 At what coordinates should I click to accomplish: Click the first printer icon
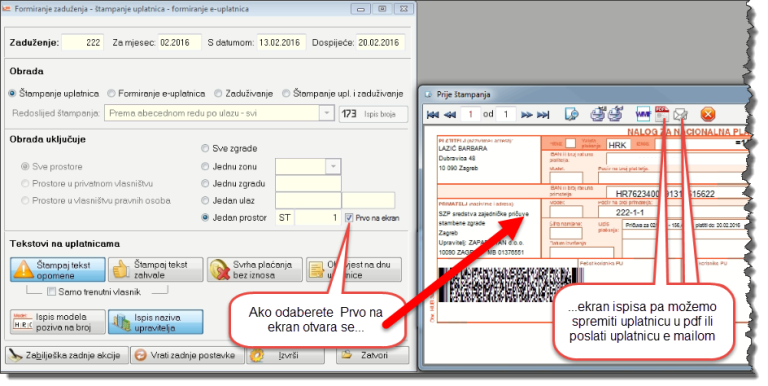597,114
